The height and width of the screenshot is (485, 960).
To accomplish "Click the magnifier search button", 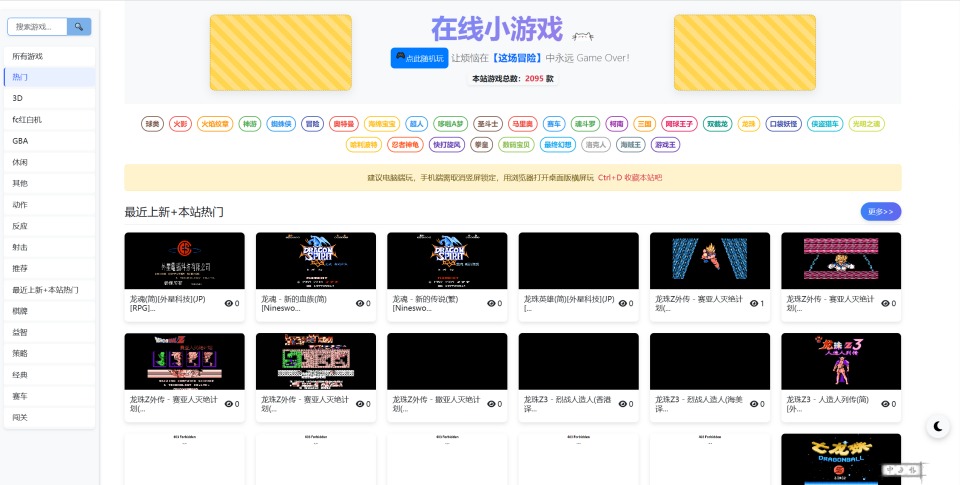I will 79,27.
